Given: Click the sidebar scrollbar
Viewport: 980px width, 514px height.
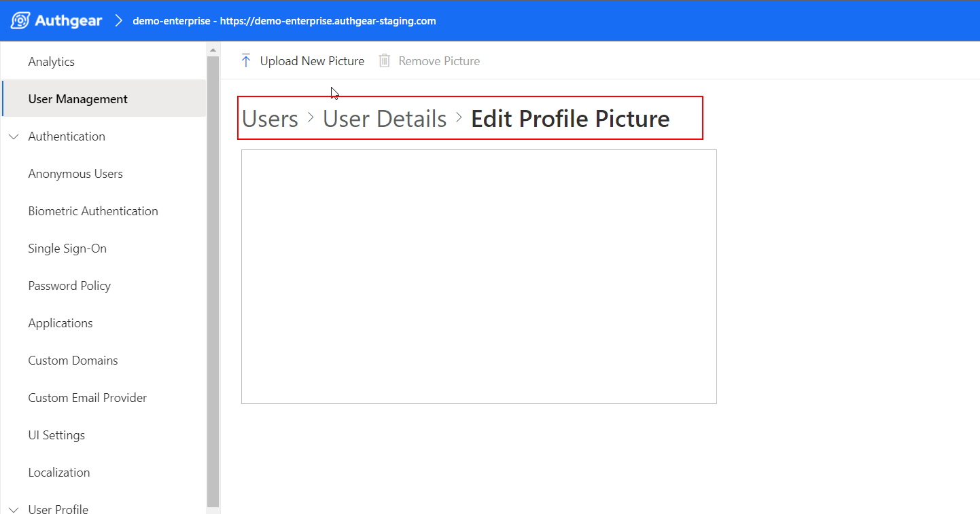Looking at the screenshot, I should (x=211, y=272).
